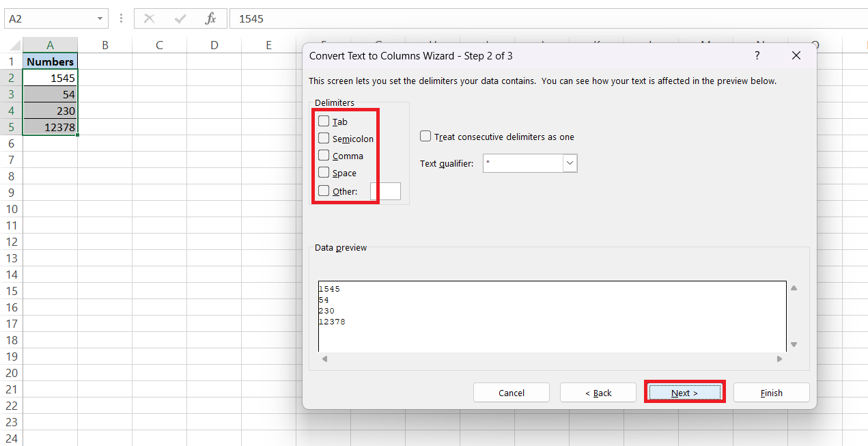
Task: Select column D header
Action: 214,45
